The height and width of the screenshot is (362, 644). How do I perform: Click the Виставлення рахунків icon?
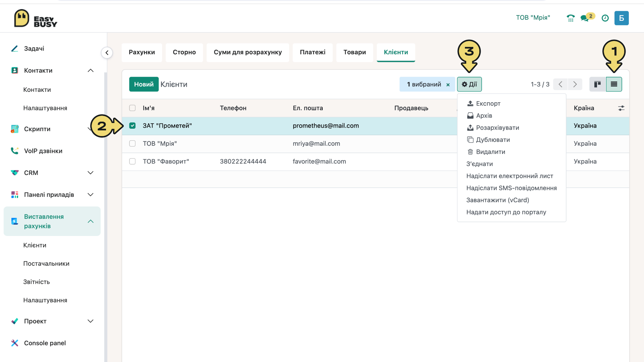click(15, 221)
